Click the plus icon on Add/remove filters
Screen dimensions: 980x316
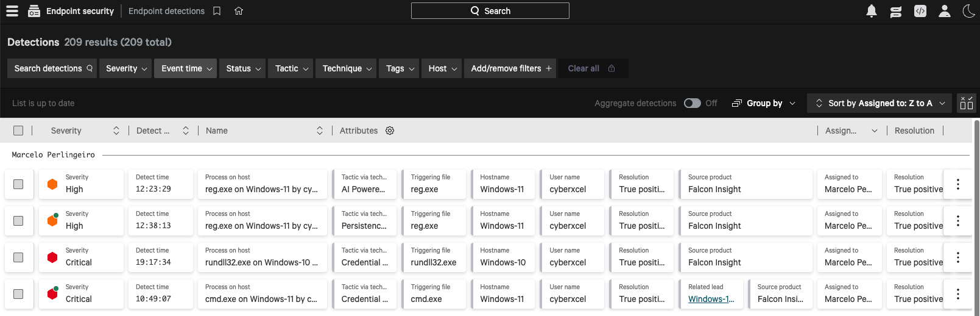(x=549, y=68)
